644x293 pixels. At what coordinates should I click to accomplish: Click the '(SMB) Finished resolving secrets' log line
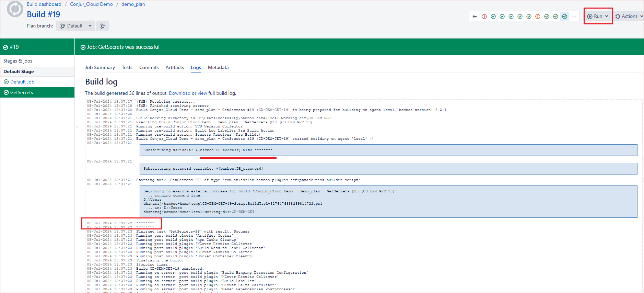[172, 106]
